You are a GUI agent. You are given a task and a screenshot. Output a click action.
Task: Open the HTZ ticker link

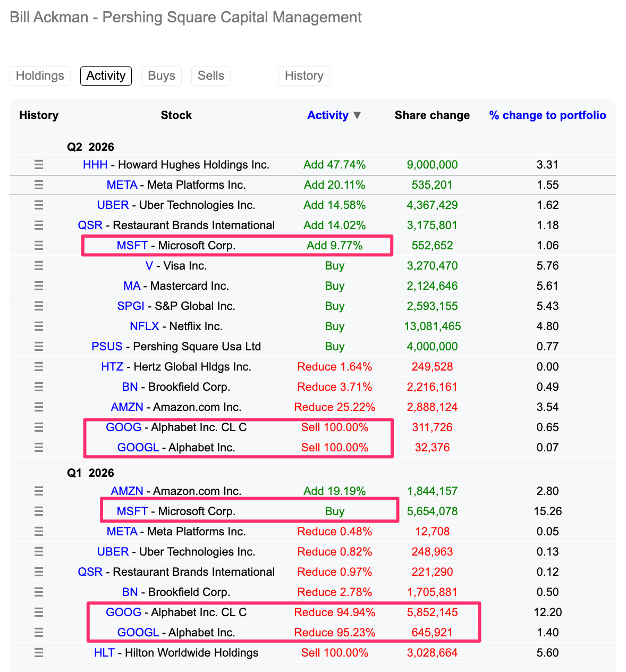pos(112,367)
